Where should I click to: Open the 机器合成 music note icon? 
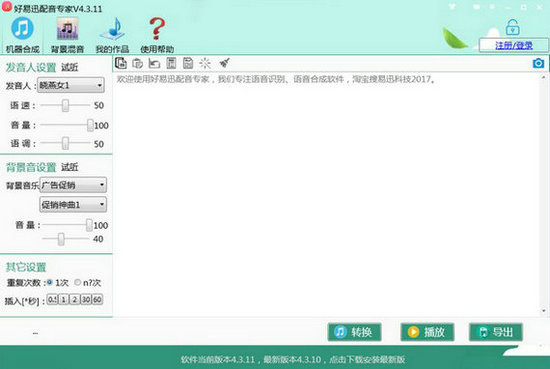coord(22,29)
